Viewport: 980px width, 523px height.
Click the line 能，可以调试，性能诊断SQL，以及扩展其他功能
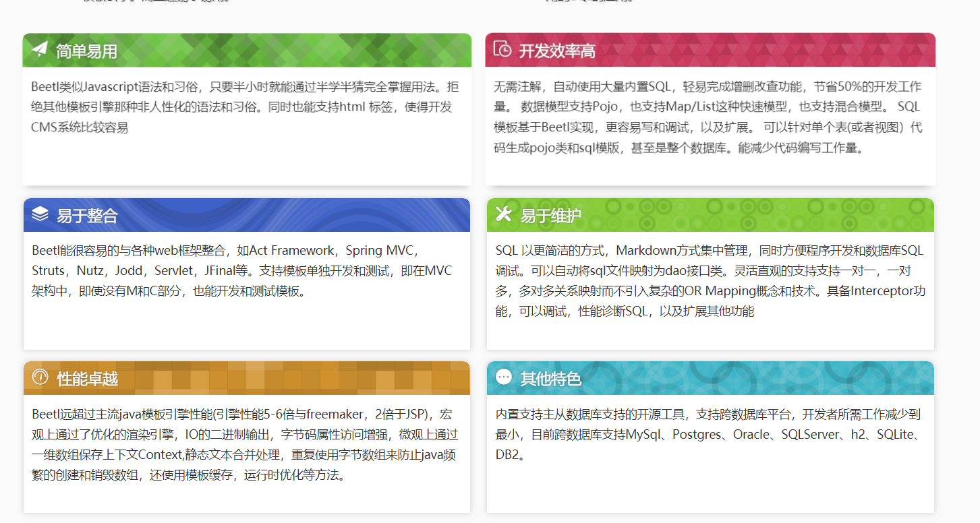pyautogui.click(x=625, y=311)
